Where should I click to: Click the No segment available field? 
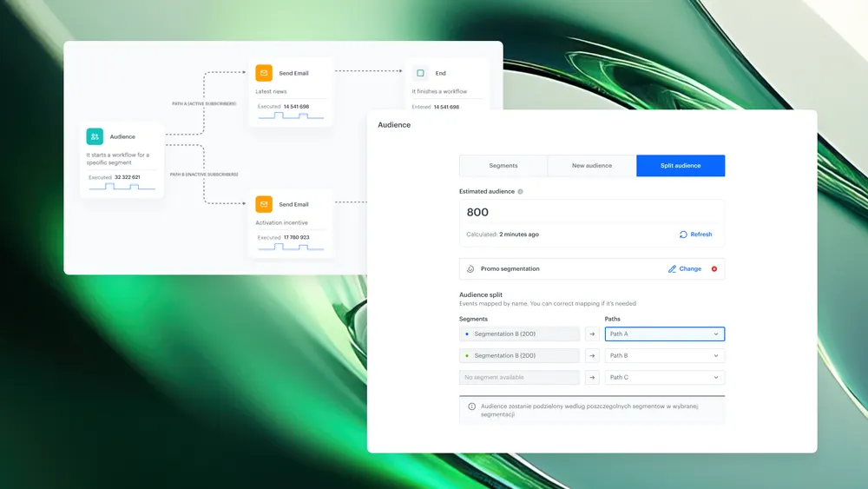coord(519,377)
